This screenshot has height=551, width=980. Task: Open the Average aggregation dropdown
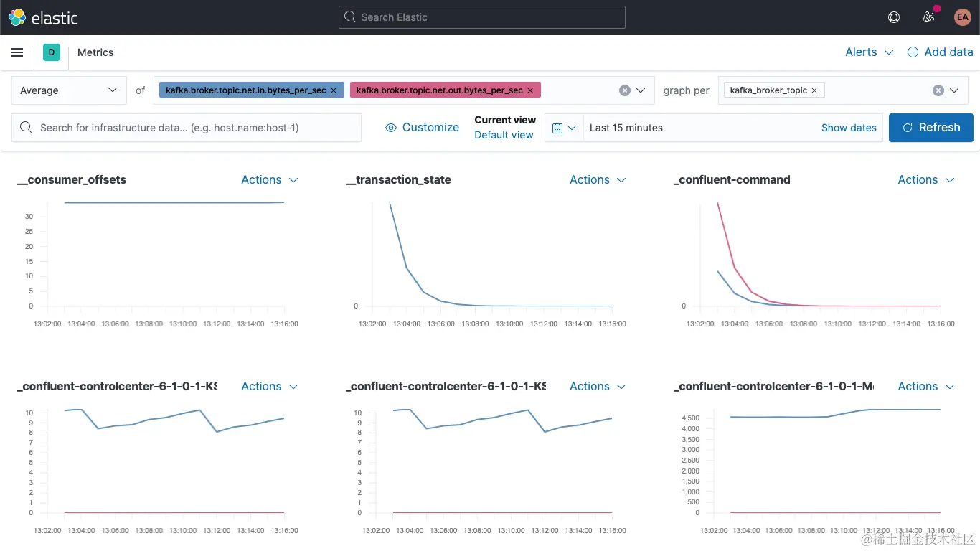pyautogui.click(x=68, y=90)
